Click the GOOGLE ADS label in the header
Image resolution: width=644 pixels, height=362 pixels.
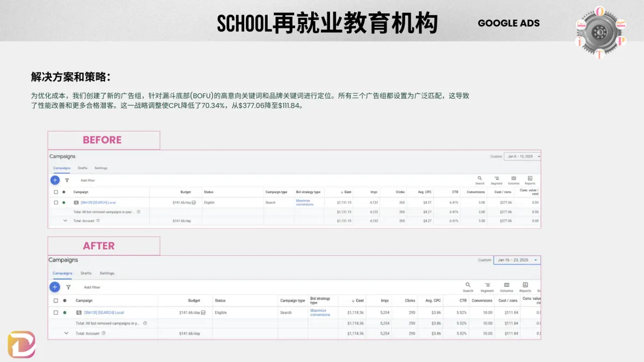(509, 23)
